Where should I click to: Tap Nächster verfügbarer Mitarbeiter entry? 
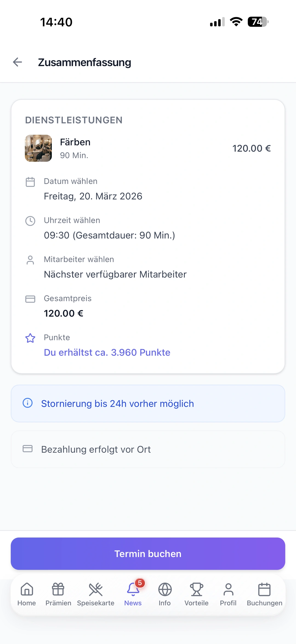pos(115,274)
